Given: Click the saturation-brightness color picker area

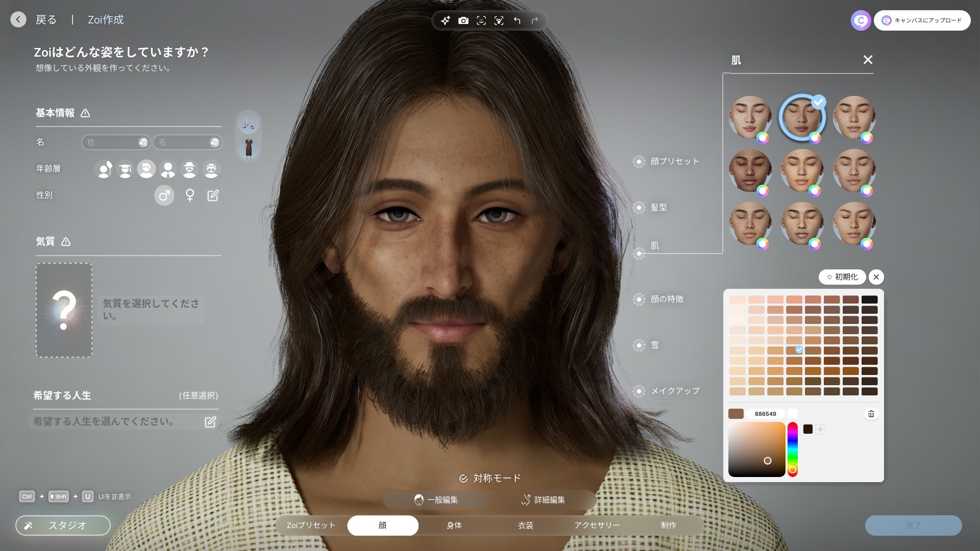Looking at the screenshot, I should point(757,449).
